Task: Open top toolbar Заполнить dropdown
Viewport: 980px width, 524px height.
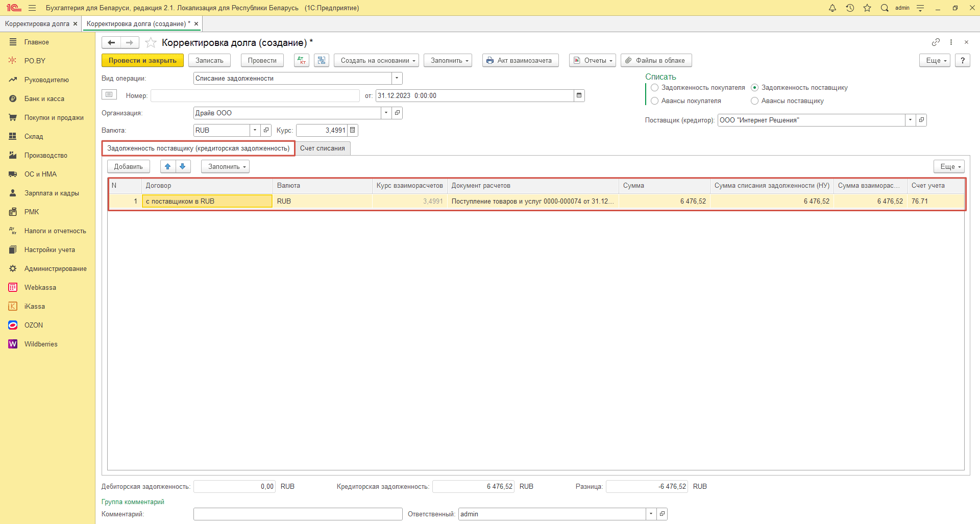Action: [x=448, y=60]
